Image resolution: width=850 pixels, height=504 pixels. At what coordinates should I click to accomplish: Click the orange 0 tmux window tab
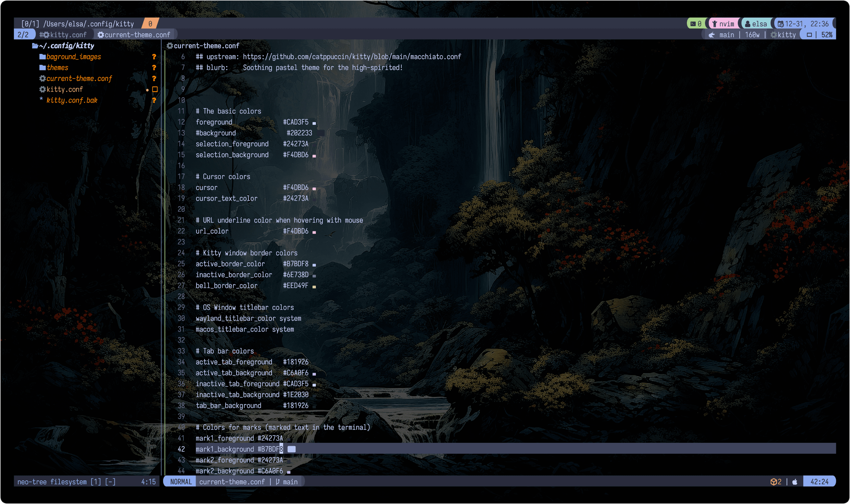[150, 24]
